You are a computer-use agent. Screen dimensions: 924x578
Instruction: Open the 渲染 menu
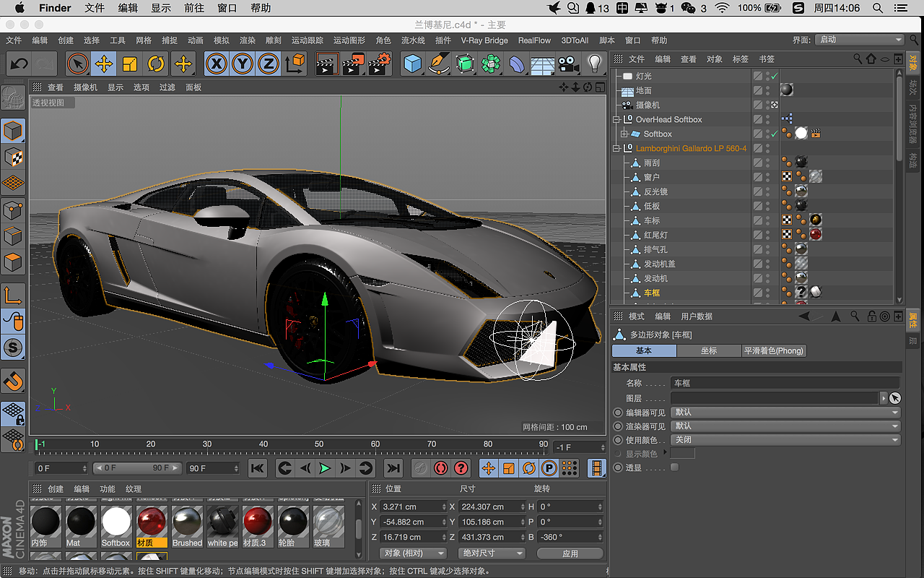click(x=248, y=40)
